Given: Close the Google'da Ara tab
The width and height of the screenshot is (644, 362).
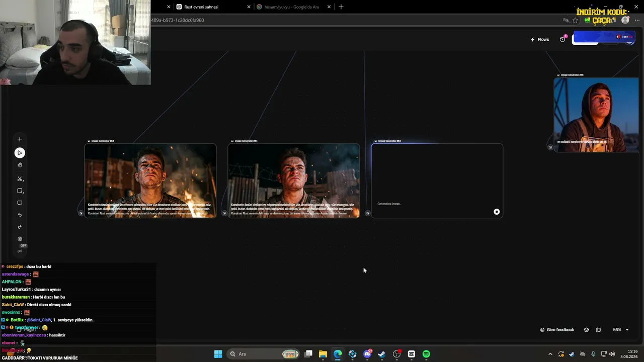Looking at the screenshot, I should 330,7.
